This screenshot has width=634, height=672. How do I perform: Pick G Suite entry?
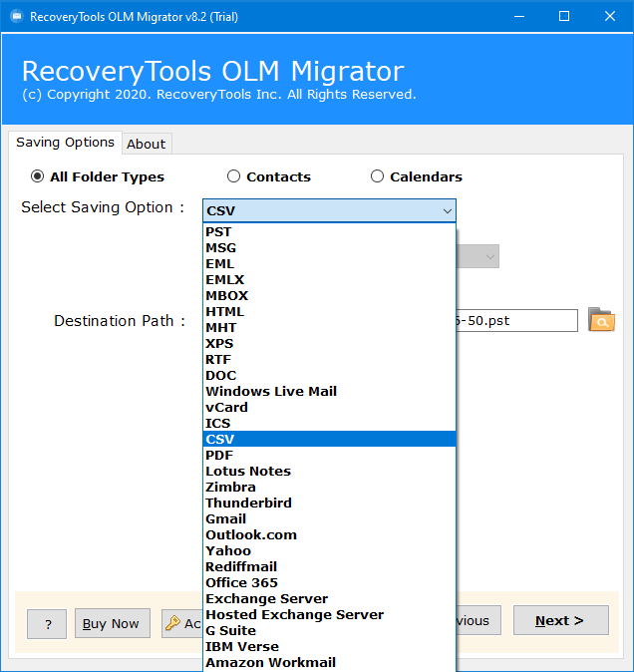click(x=329, y=630)
